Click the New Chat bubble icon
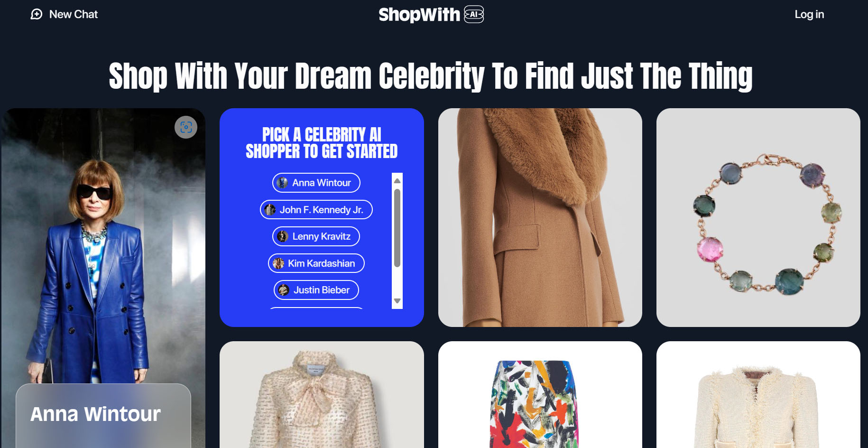The height and width of the screenshot is (448, 868). [37, 14]
